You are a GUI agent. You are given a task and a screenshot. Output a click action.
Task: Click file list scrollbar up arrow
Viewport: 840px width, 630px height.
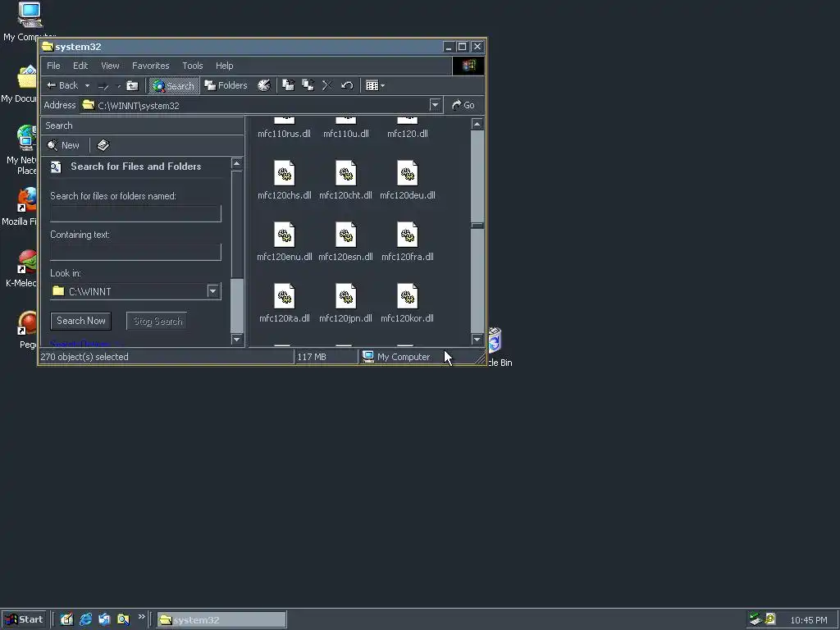click(x=477, y=124)
